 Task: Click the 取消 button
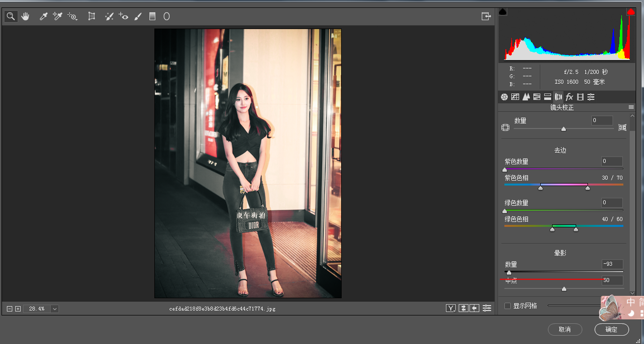[x=565, y=329]
